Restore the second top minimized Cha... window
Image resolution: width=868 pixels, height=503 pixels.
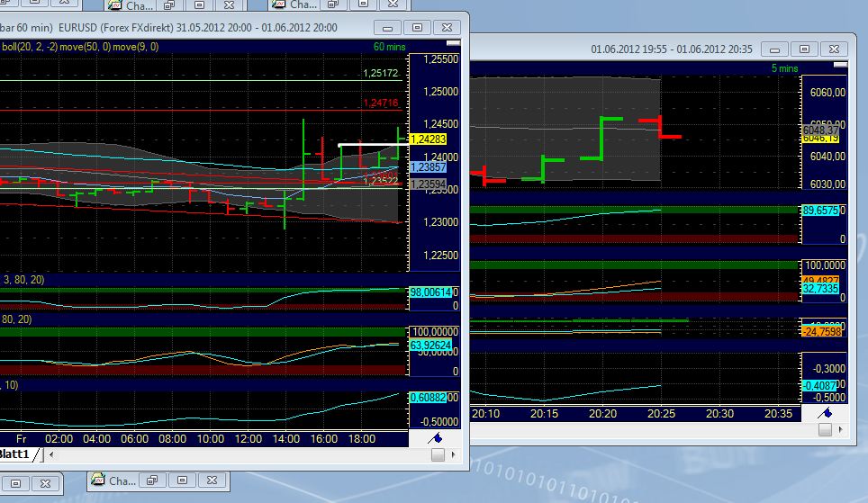click(333, 4)
